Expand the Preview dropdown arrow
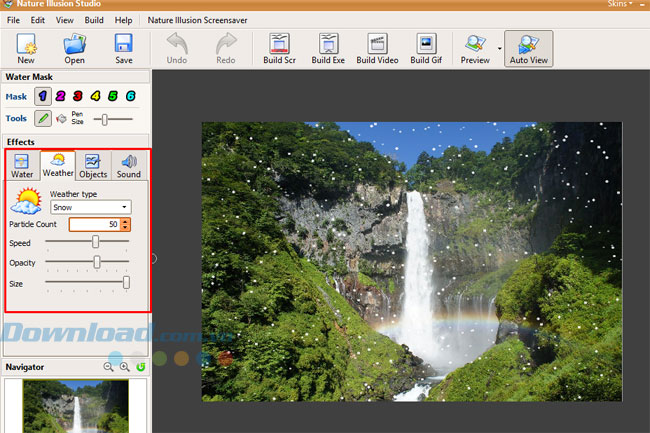The image size is (650, 433). 499,48
